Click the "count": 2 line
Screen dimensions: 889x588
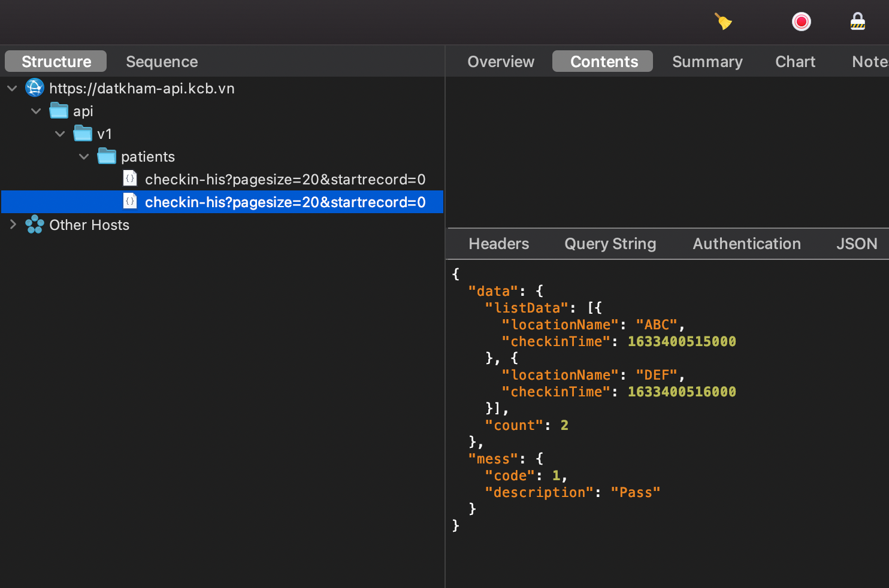pos(527,425)
